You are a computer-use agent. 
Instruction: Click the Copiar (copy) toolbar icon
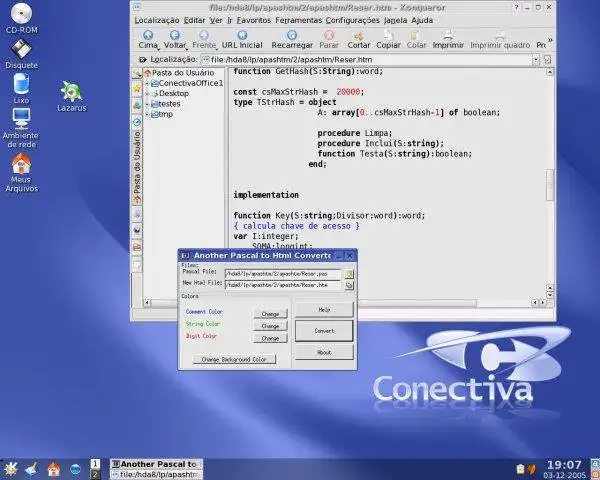tap(388, 35)
